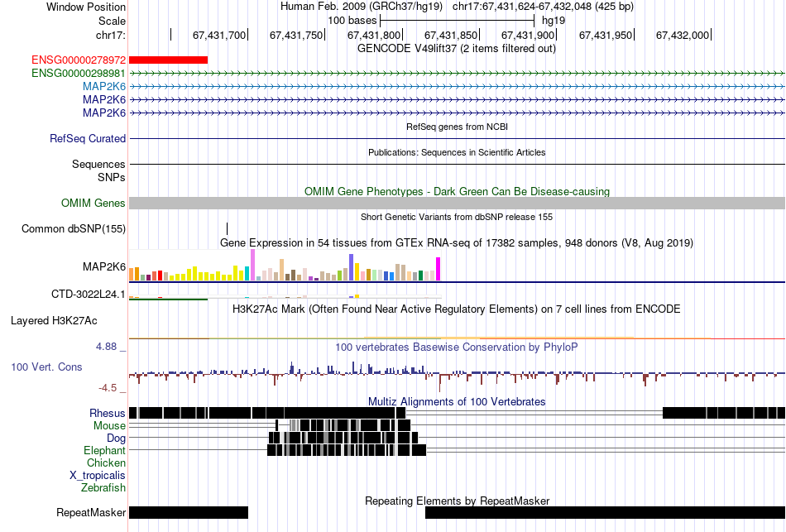Select the Mouse alignment label
This screenshot has width=786, height=532.
pyautogui.click(x=109, y=426)
